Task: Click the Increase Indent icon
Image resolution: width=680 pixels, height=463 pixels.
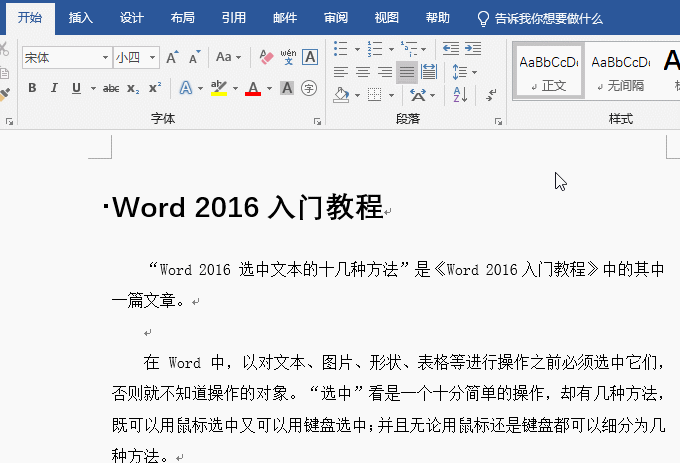Action: pos(472,48)
